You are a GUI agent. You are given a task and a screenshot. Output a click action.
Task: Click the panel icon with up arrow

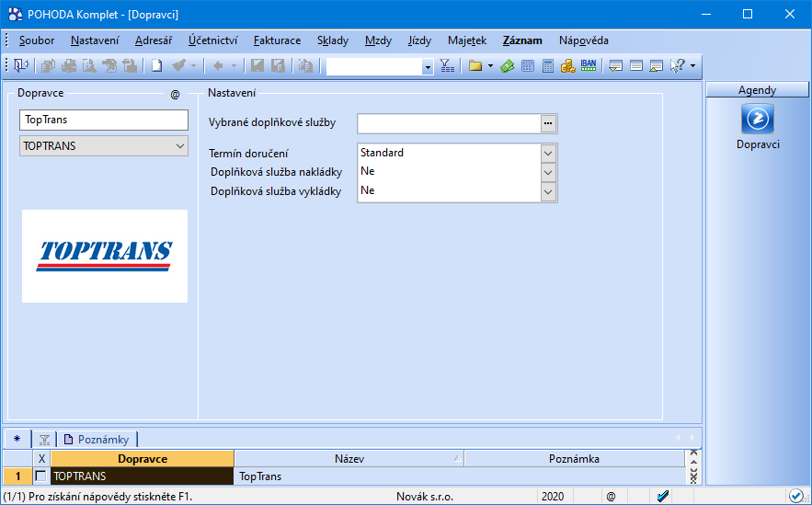tap(656, 66)
